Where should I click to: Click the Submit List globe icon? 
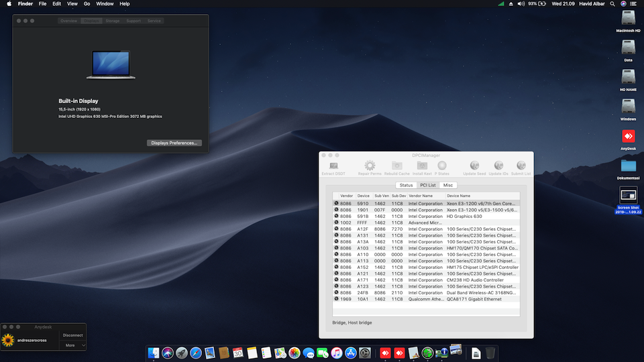point(521,166)
